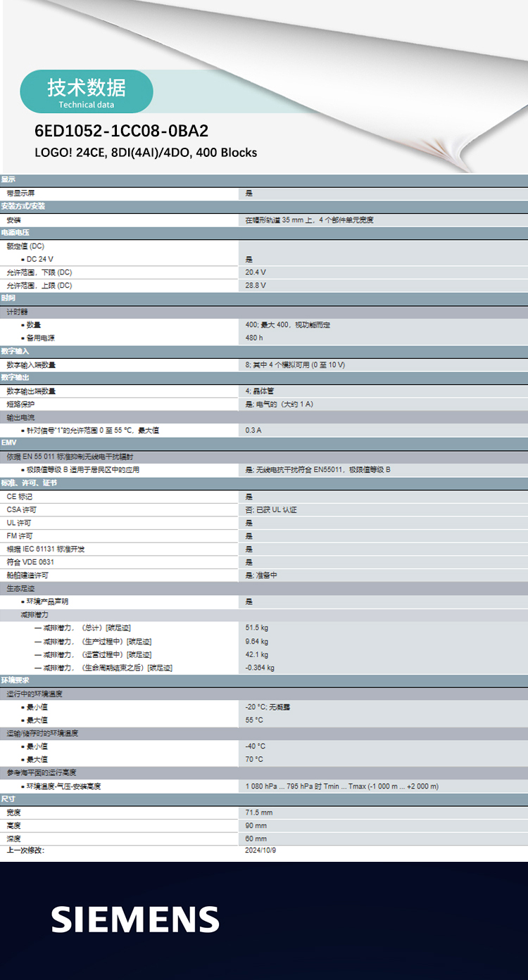
Task: Click the 输出电流 sub-header row
Action: (x=264, y=417)
